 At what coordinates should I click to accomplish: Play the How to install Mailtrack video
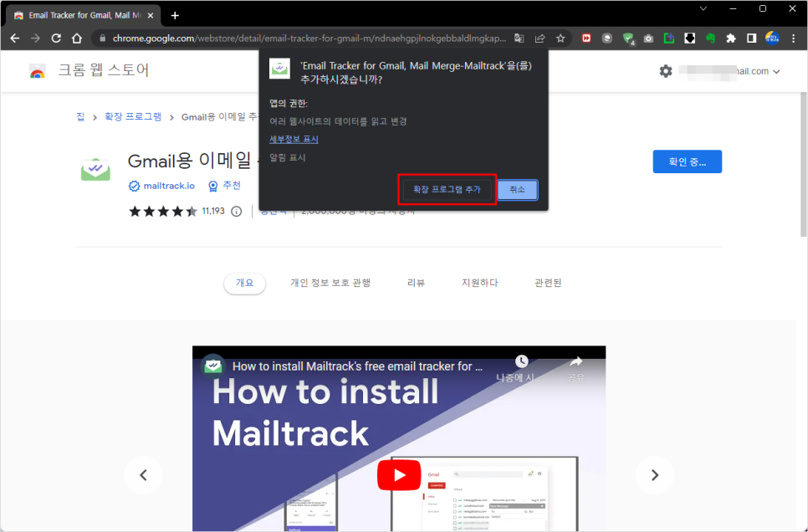[399, 475]
